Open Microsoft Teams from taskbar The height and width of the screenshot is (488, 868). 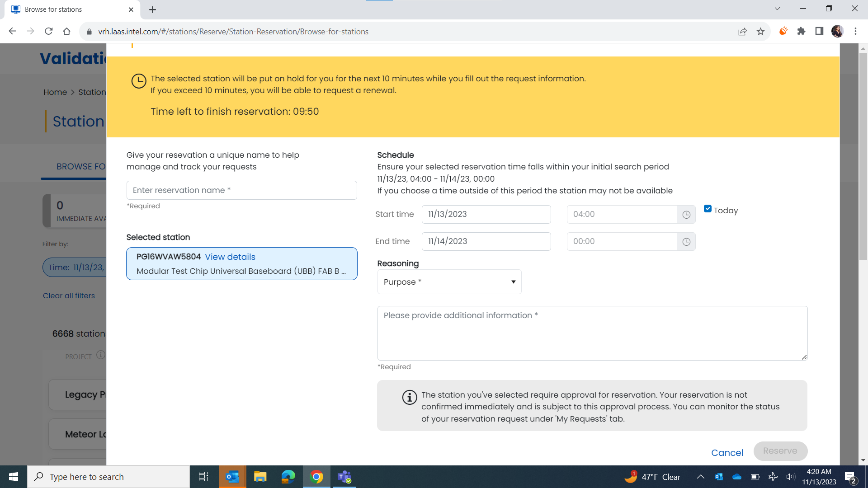click(344, 477)
